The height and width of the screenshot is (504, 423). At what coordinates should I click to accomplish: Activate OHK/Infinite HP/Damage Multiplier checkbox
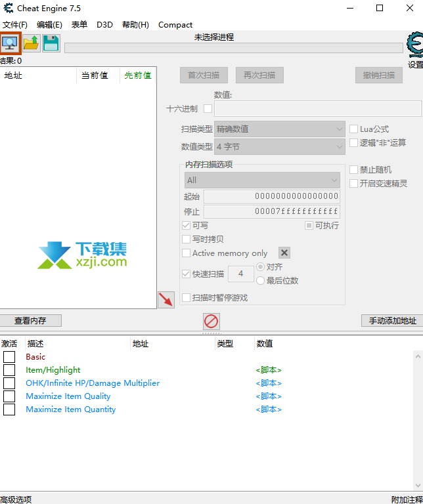tap(9, 383)
